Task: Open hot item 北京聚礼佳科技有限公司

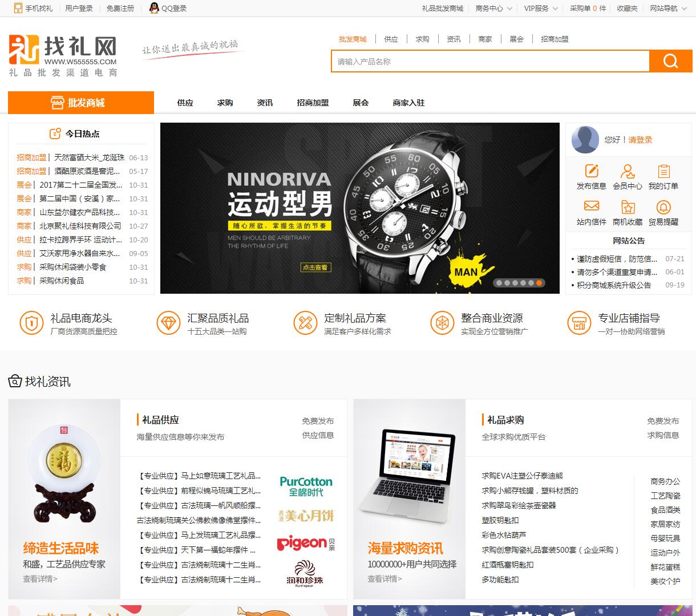Action: point(80,226)
